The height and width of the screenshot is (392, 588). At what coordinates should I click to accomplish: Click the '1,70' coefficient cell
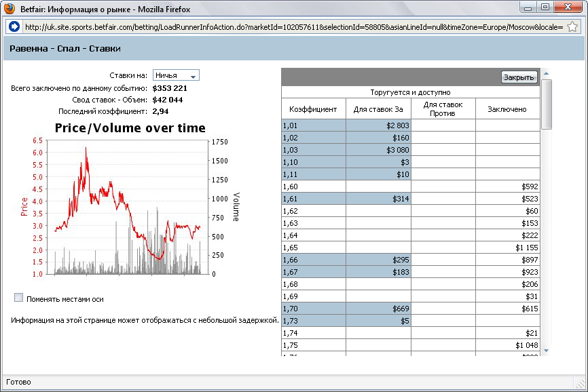(314, 309)
